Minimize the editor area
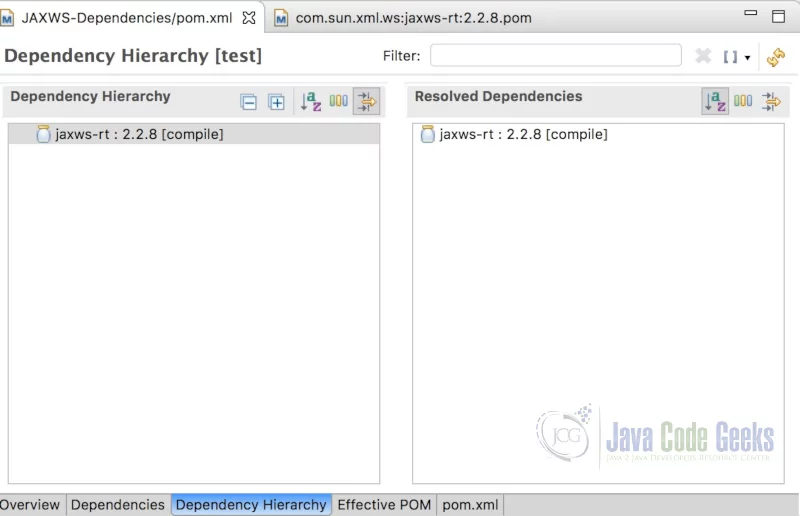This screenshot has width=800, height=516. click(x=751, y=13)
